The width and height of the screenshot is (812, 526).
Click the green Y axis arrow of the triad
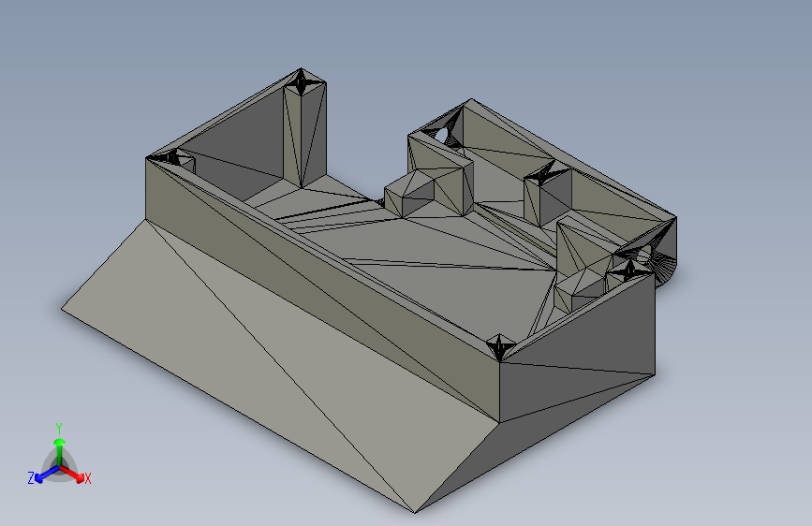[x=60, y=451]
